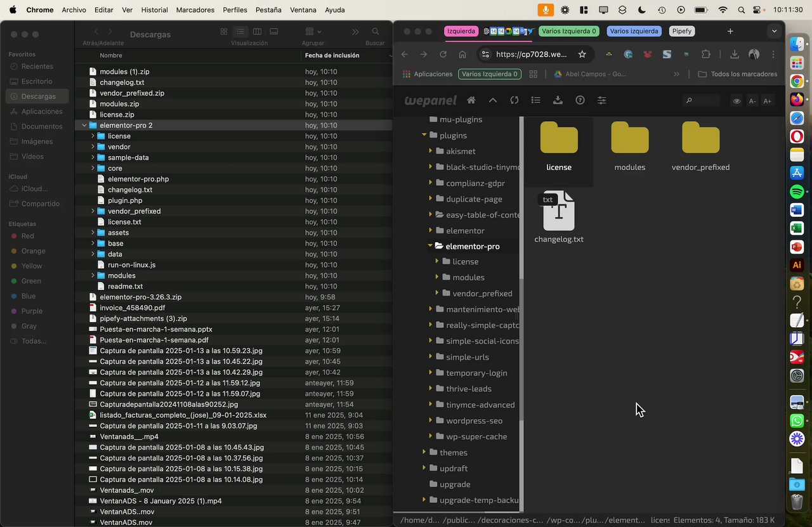Bookmark this page with the star icon
The width and height of the screenshot is (812, 527).
tap(582, 55)
